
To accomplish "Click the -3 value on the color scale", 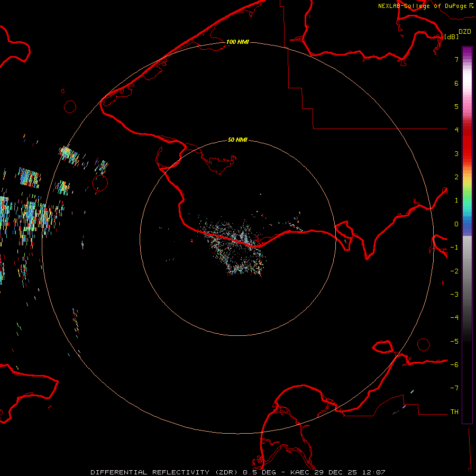I will pyautogui.click(x=454, y=295).
